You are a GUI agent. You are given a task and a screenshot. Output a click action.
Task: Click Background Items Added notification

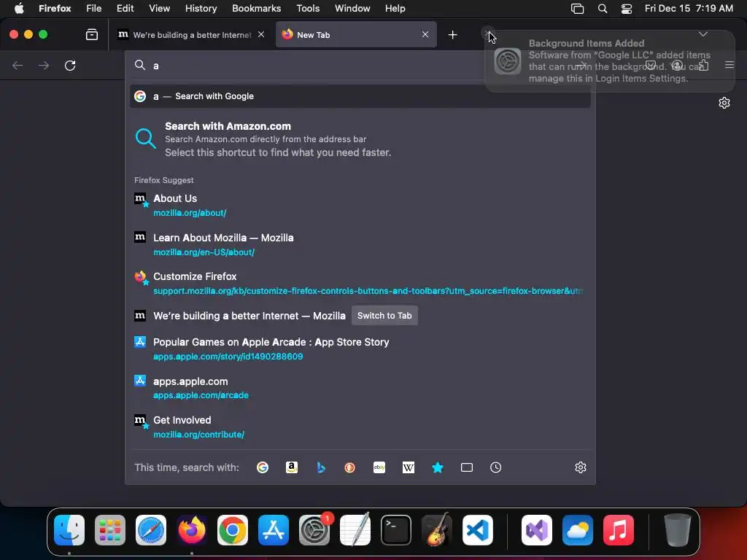[x=610, y=61]
